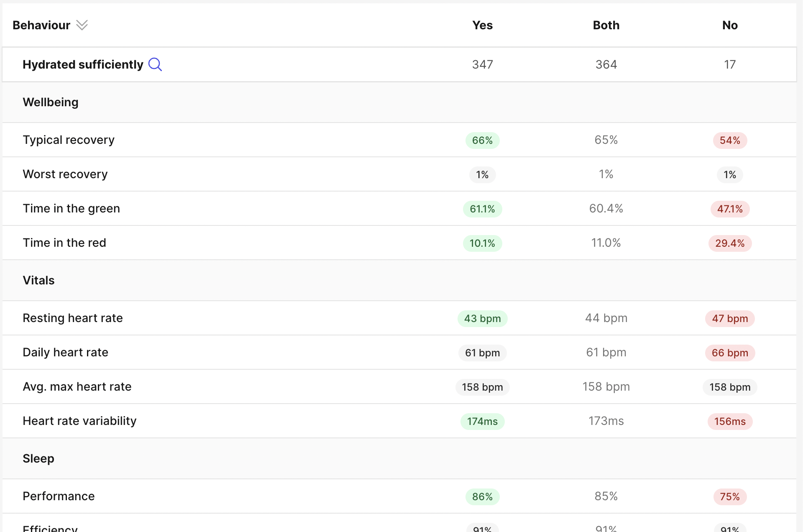Click the red 54% Typical recovery badge

tap(730, 140)
